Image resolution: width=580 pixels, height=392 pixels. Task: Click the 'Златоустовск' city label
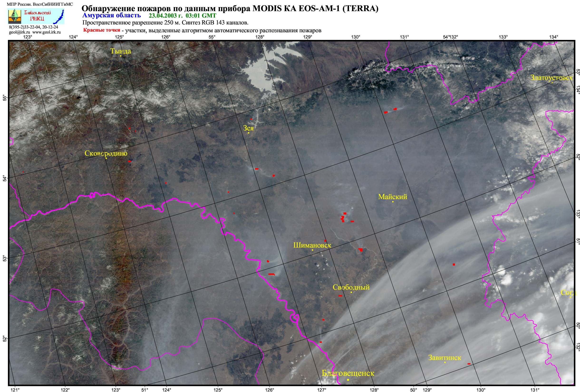click(551, 77)
